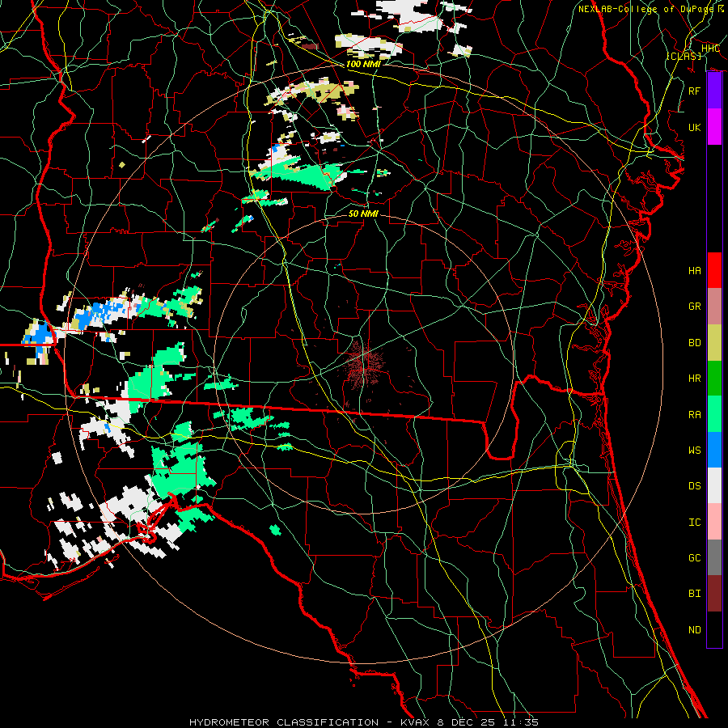Click the BI legend label

[695, 594]
